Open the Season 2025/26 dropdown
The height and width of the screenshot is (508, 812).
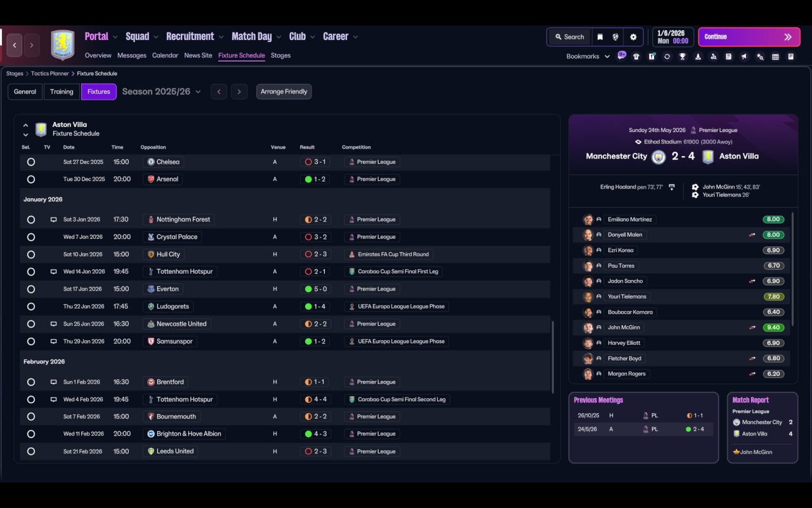(x=161, y=91)
